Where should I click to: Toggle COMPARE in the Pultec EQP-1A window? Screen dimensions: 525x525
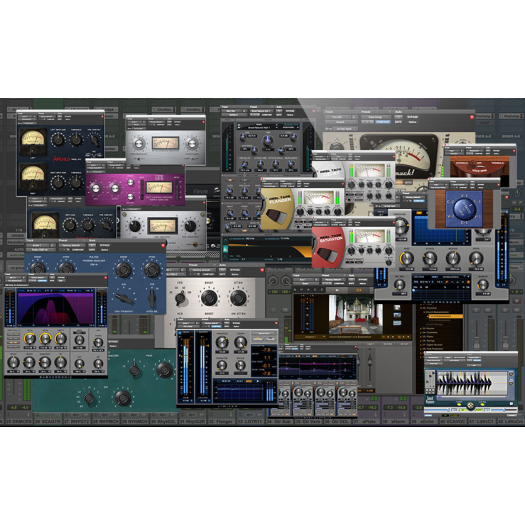pos(78,250)
